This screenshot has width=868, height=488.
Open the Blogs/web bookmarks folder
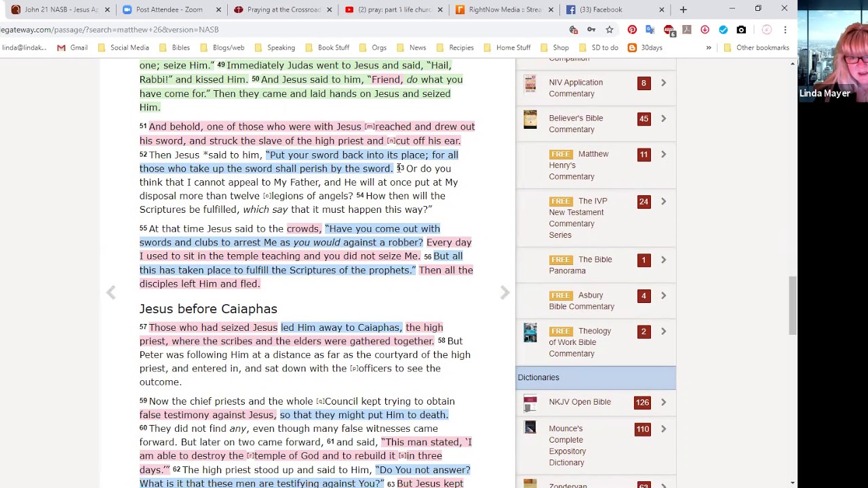click(x=222, y=47)
